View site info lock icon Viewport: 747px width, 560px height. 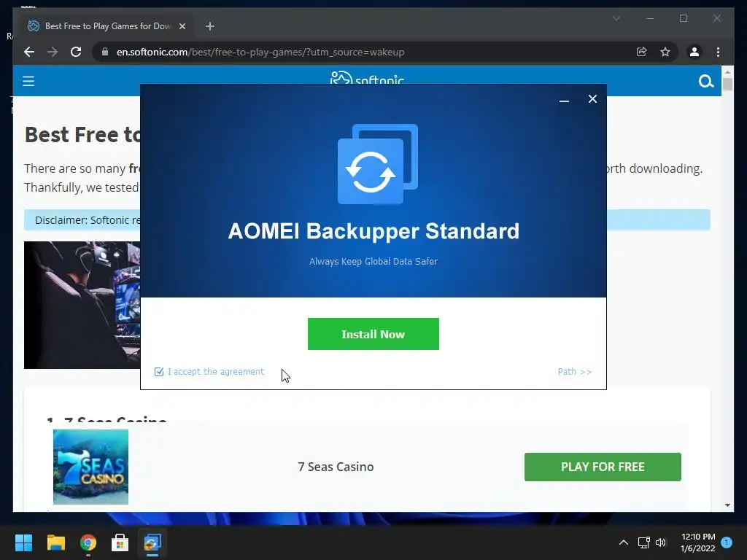105,52
